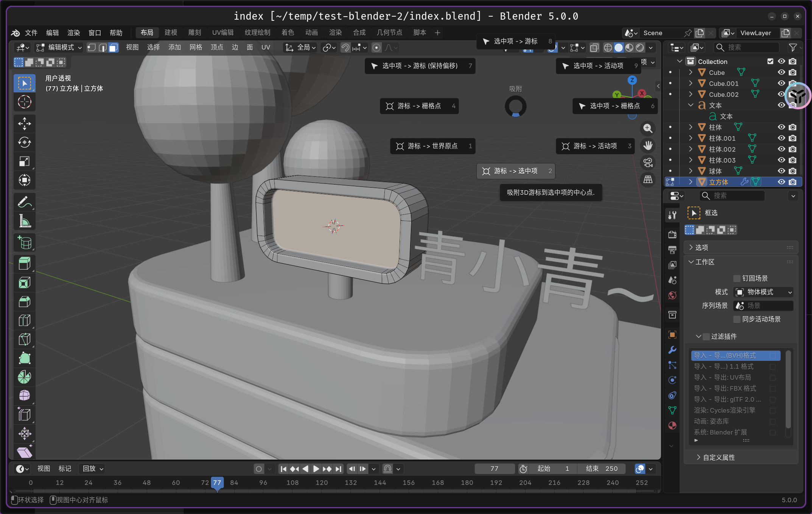Viewport: 812px width, 514px height.
Task: Click frame 120 on the timeline
Action: coord(322,483)
